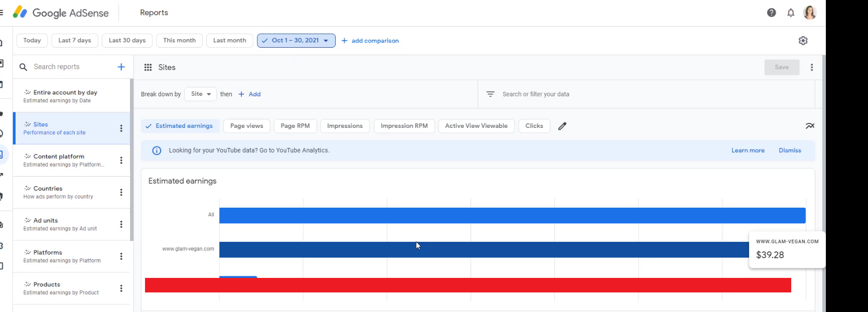Click the Add breakdown dimension button
Screen dimensions: 868x312
[249, 94]
